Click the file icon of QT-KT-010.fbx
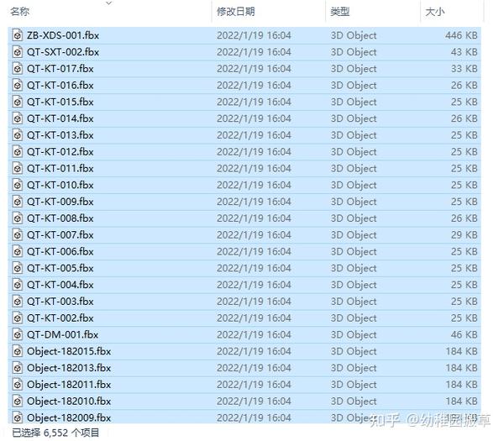Screen dimensions: 504x441 point(18,185)
